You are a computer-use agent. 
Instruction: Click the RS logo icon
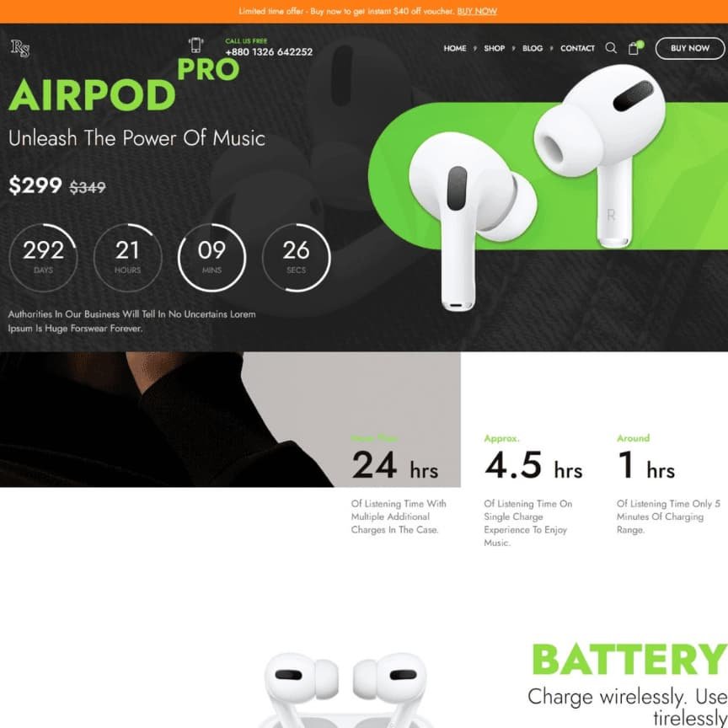[x=20, y=48]
